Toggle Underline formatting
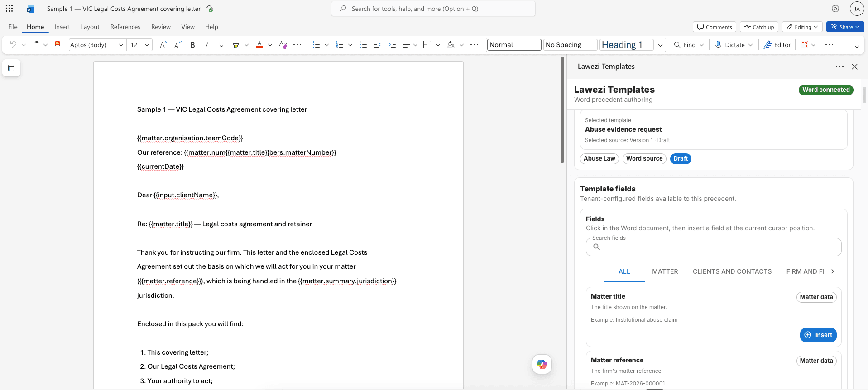This screenshot has width=868, height=390. click(221, 45)
